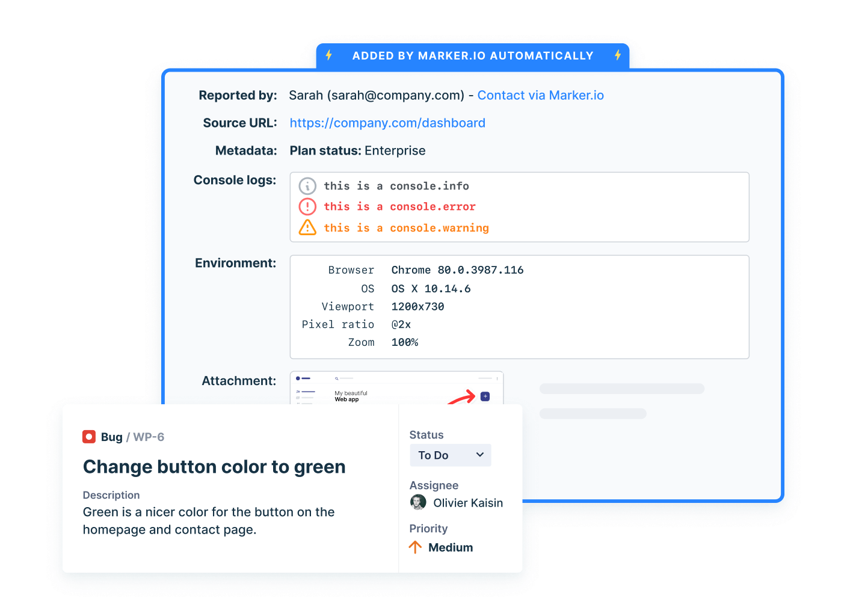Click the left lightning bolt icon in banner
The width and height of the screenshot is (847, 616).
(329, 55)
